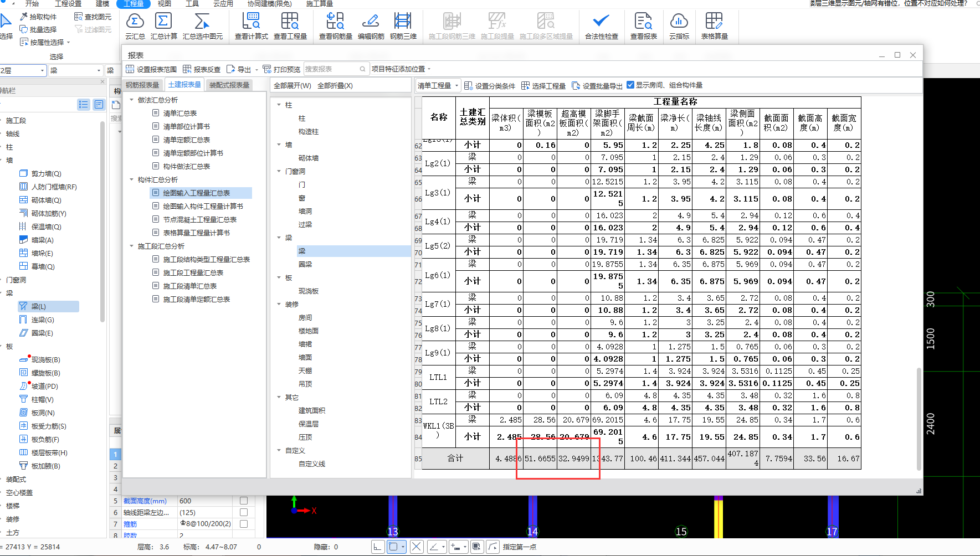Collapse 做法汇总分析 tree node
Screen dimensions: 980x556
(131, 100)
